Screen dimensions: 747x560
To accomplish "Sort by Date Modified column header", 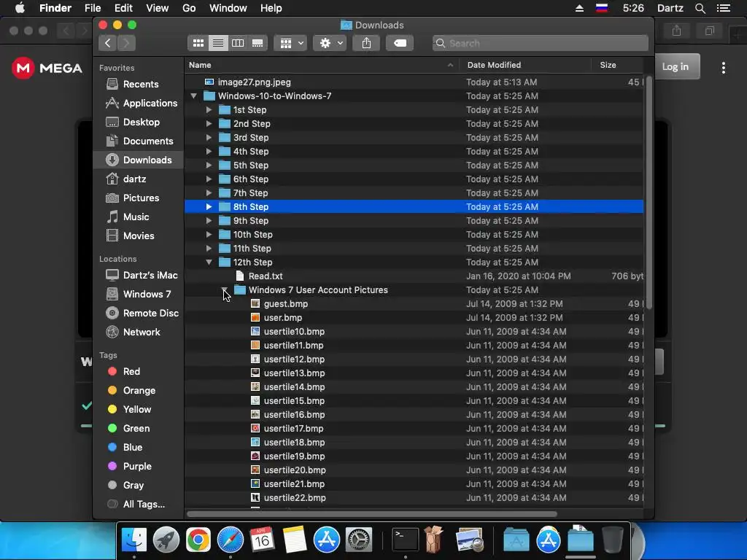I will [x=525, y=65].
